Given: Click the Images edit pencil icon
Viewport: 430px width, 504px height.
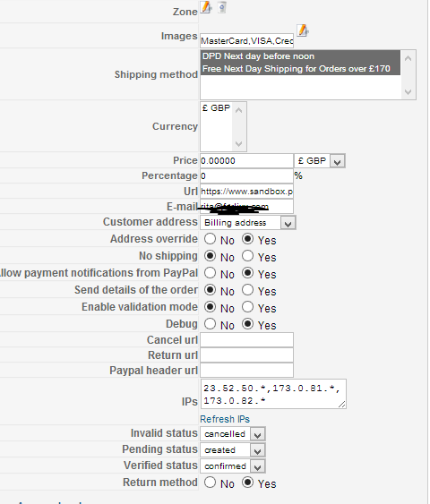Looking at the screenshot, I should pyautogui.click(x=302, y=30).
